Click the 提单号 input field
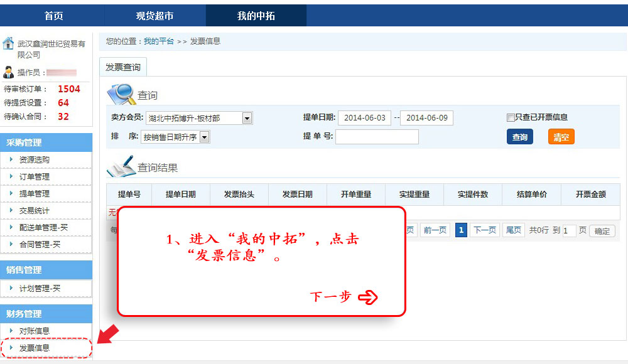This screenshot has width=628, height=364. [x=377, y=137]
